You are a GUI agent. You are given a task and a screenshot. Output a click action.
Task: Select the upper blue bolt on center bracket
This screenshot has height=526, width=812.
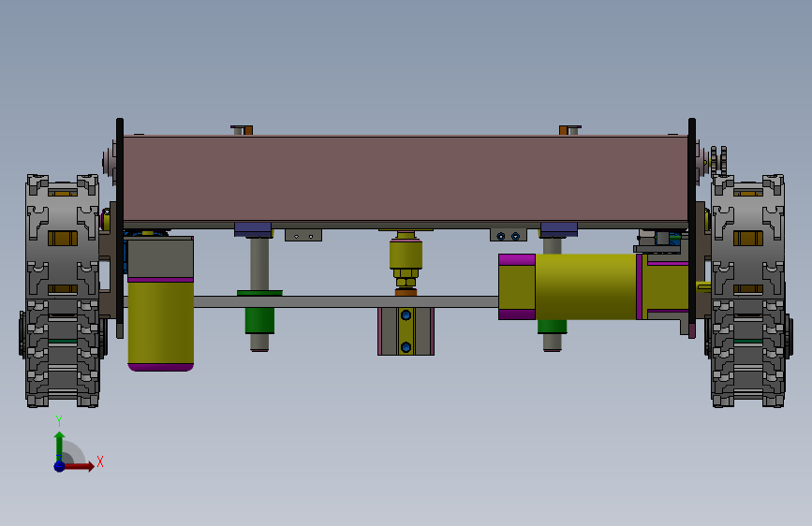point(406,314)
